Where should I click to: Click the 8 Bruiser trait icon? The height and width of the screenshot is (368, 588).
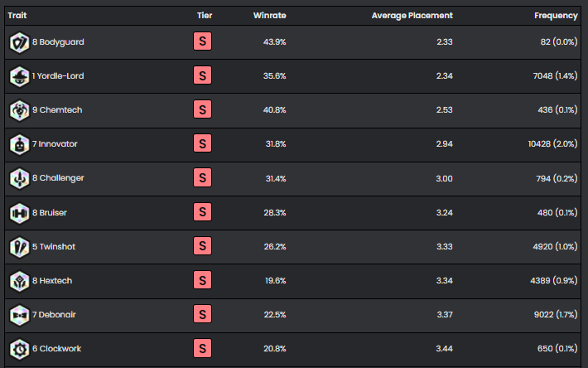(19, 213)
